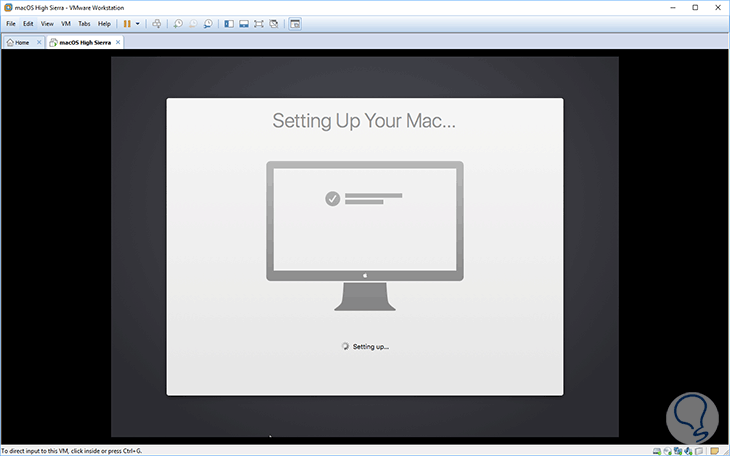Toggle the library sidebar icon
This screenshot has width=730, height=456.
pyautogui.click(x=229, y=24)
